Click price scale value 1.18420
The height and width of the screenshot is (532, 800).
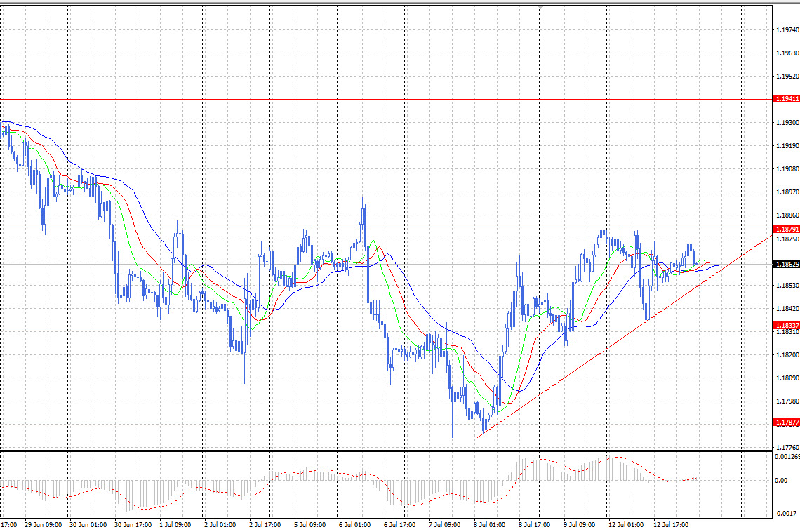[787, 309]
